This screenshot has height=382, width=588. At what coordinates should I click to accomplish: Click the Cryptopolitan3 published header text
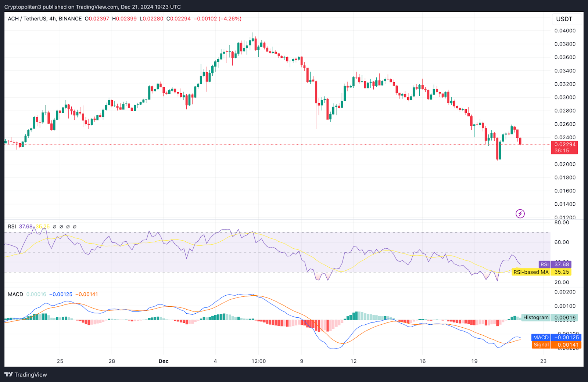pyautogui.click(x=93, y=7)
